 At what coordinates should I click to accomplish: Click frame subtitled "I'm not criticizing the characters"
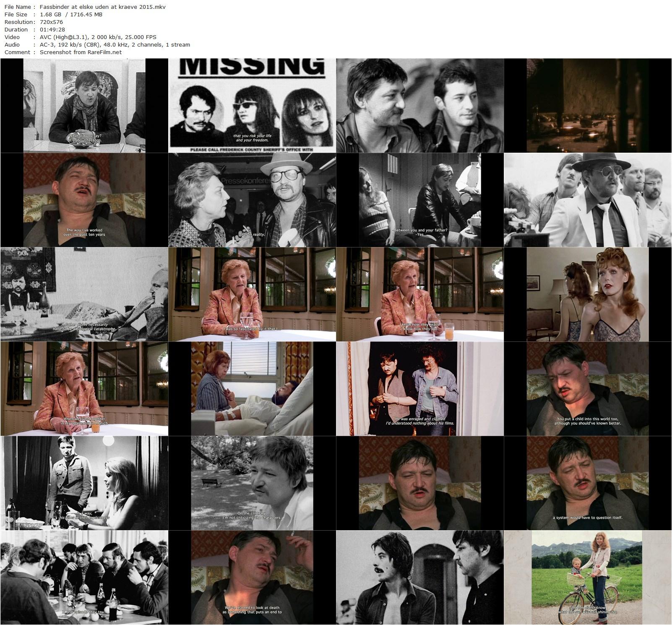pos(252,483)
